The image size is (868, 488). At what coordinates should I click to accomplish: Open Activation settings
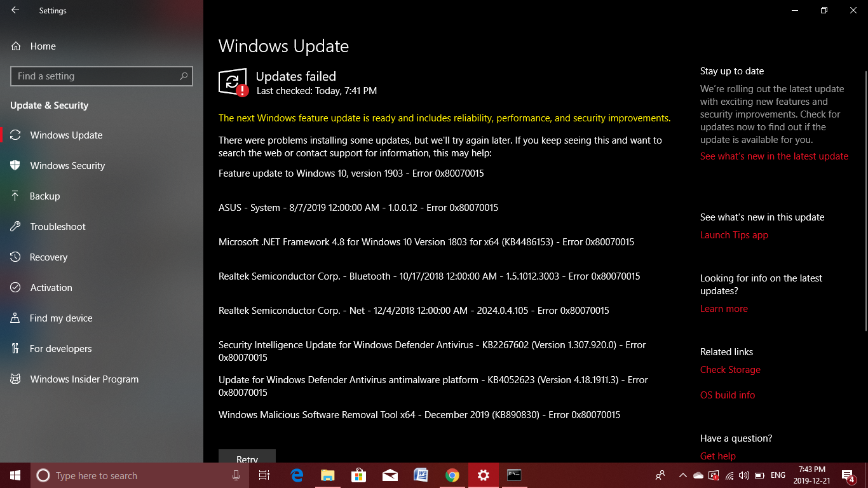point(102,288)
